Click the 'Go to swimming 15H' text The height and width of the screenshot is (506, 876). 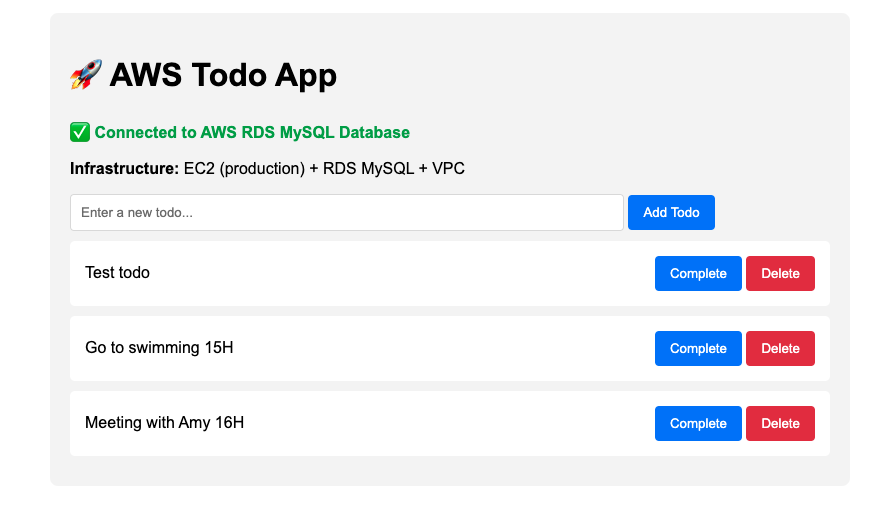[x=159, y=347]
